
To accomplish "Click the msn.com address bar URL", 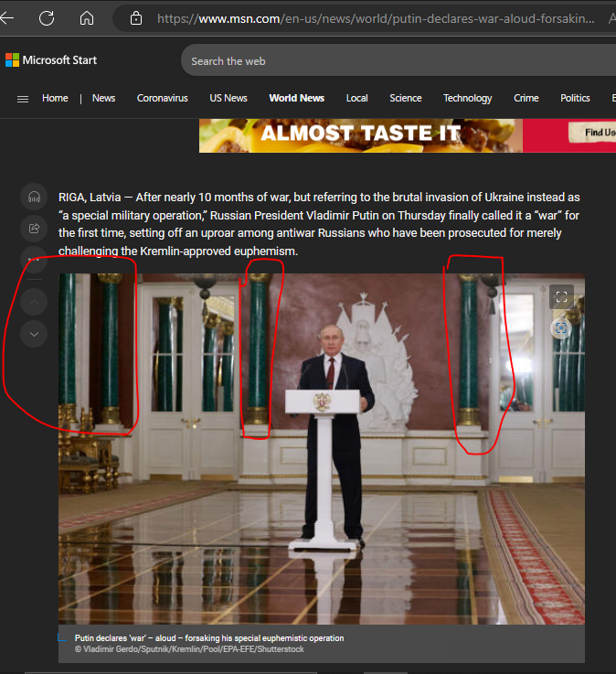I will (x=376, y=19).
